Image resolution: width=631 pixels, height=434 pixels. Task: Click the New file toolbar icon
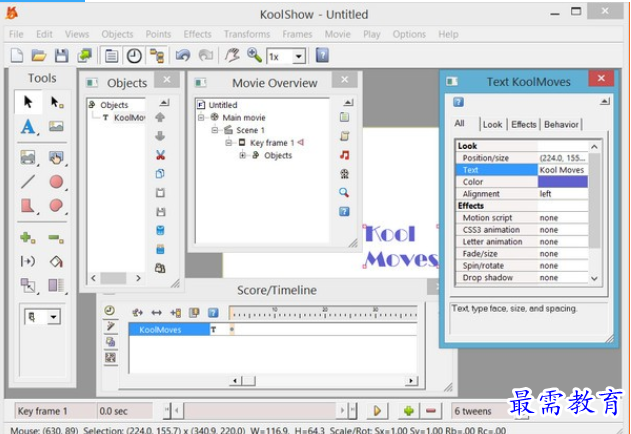pyautogui.click(x=16, y=56)
